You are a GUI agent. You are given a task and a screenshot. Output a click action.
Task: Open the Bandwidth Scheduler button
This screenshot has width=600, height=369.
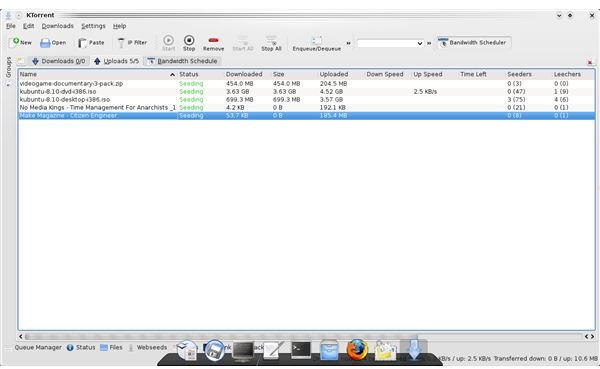[x=473, y=42]
